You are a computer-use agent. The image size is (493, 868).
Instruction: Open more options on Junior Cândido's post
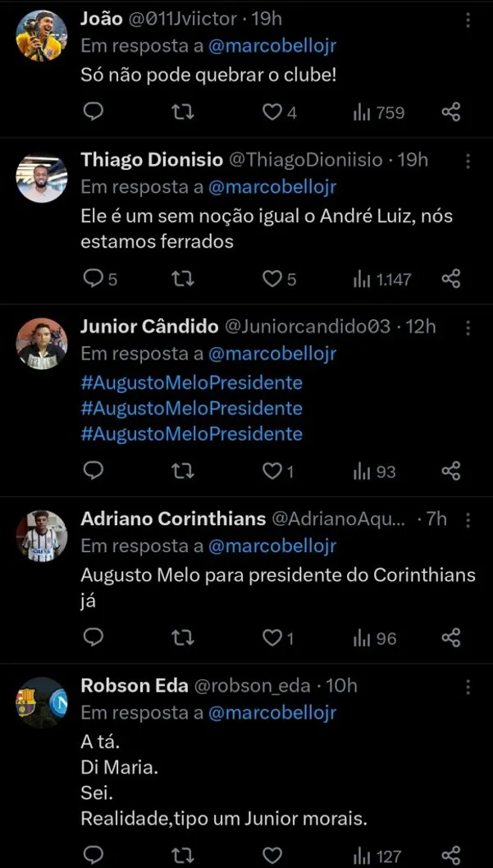point(468,327)
